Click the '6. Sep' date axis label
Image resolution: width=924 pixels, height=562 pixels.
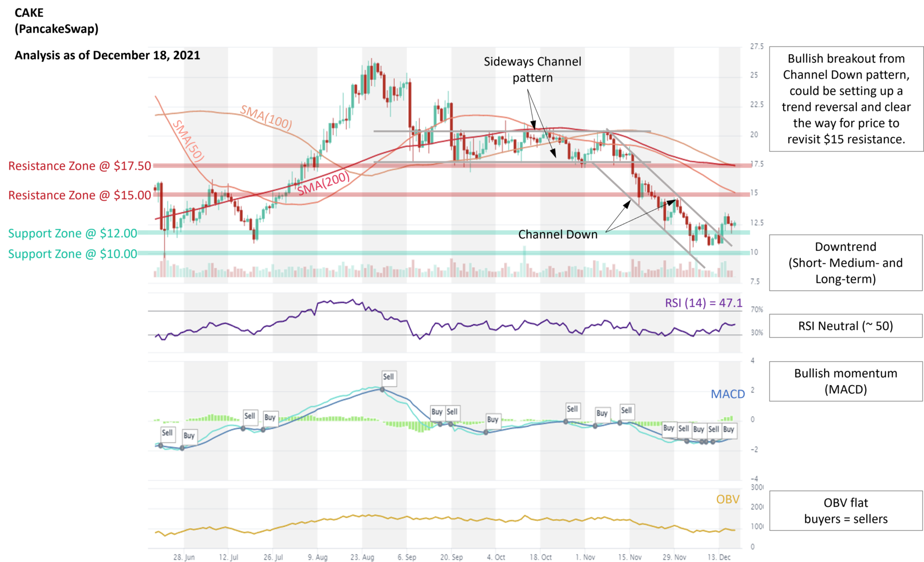[x=407, y=557]
